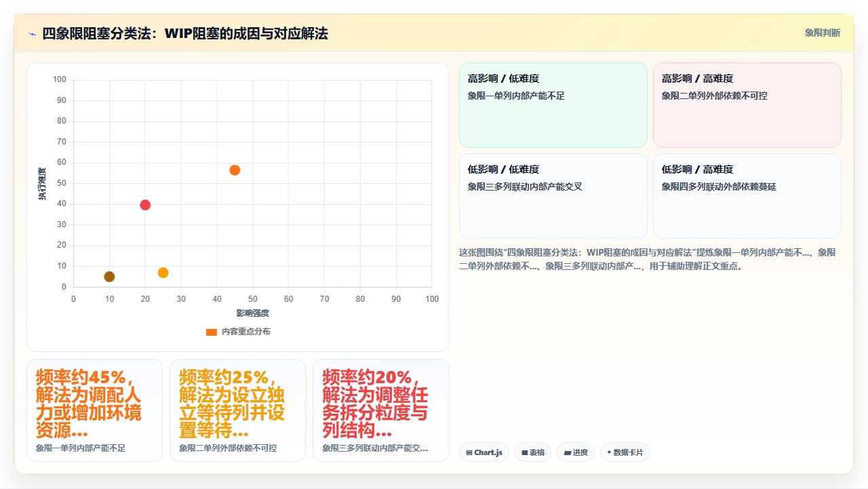Click the 象限四多列联动外部依赖蔓延 text

[719, 187]
